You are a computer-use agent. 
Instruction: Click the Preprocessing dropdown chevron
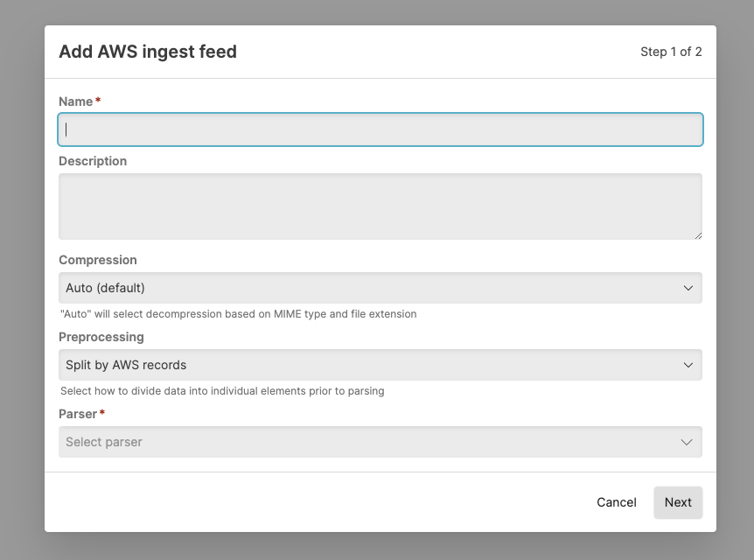[687, 365]
